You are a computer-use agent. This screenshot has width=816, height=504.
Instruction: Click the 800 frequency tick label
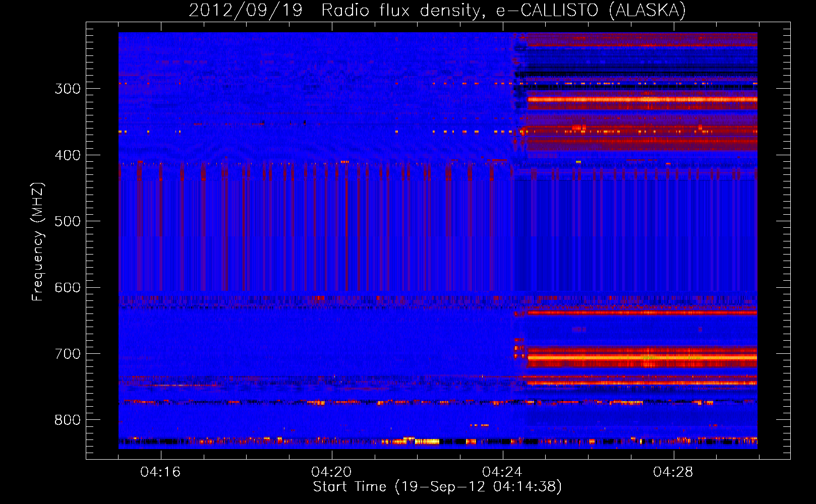[68, 420]
